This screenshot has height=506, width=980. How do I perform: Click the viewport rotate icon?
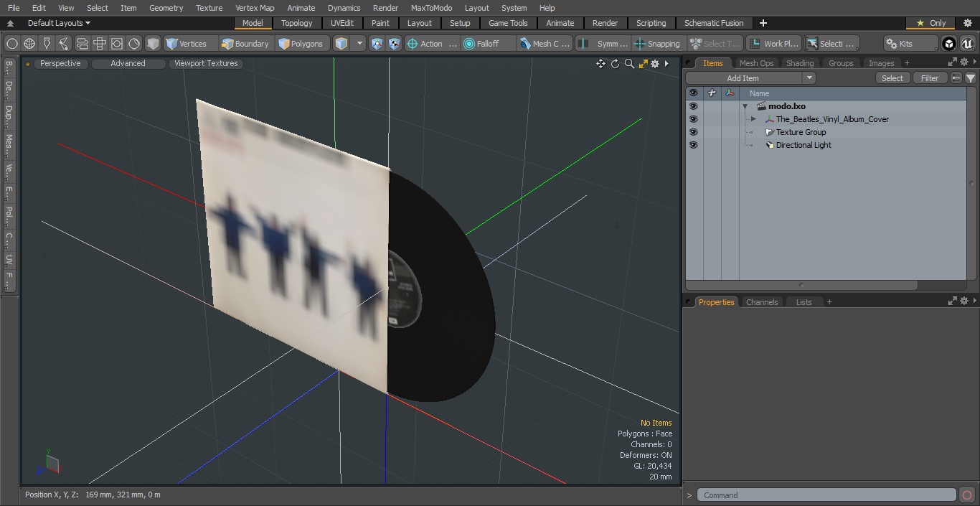[615, 64]
